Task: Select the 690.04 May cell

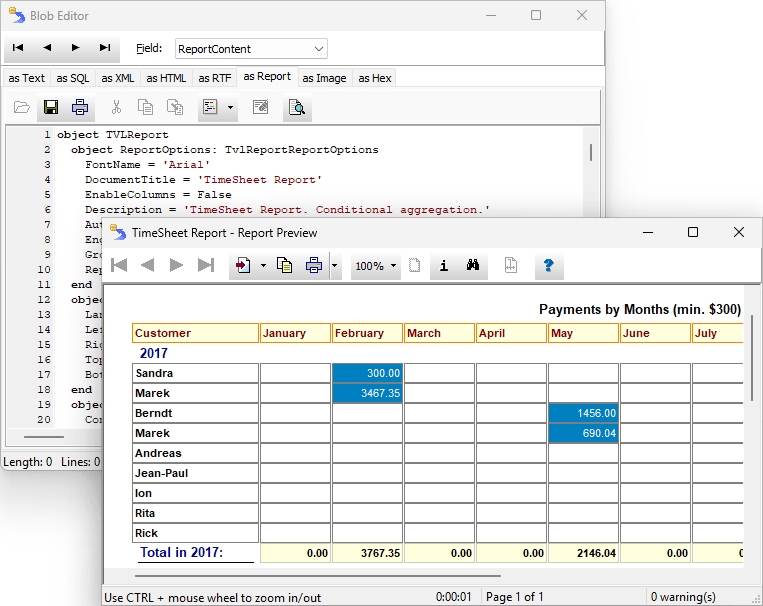Action: 583,433
